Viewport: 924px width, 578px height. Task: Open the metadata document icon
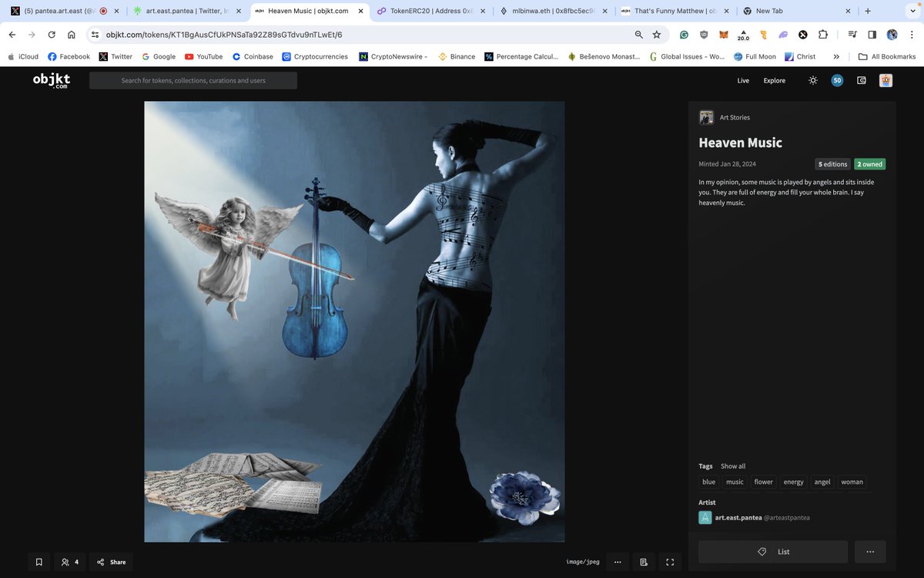[x=644, y=562]
